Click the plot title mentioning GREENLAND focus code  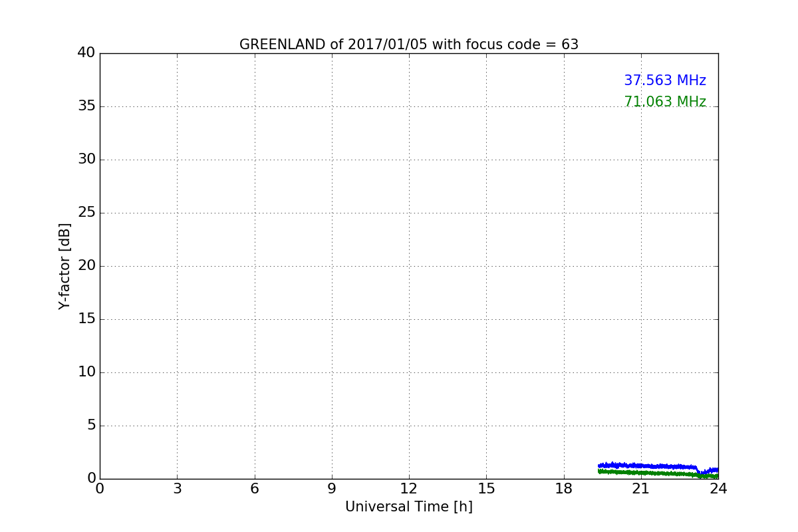(409, 45)
